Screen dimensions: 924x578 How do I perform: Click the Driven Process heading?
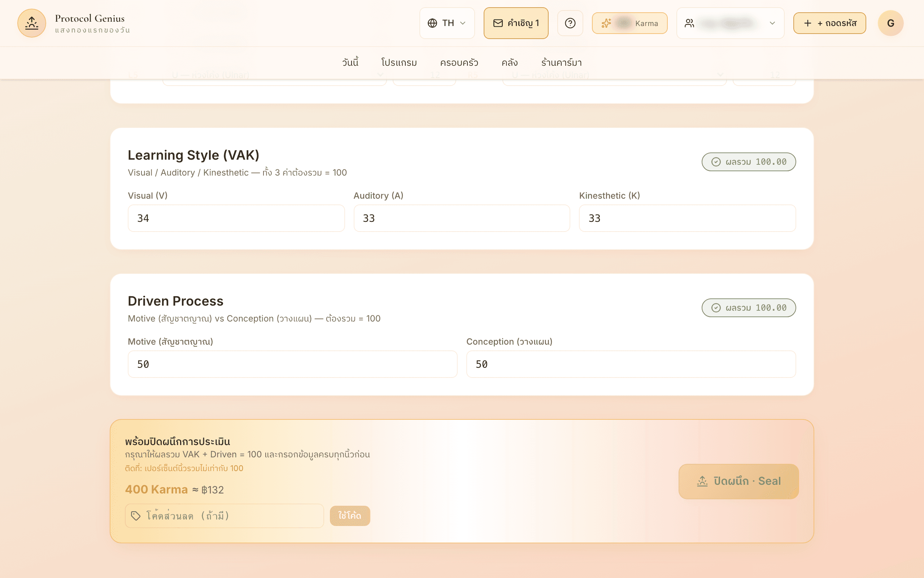point(176,301)
